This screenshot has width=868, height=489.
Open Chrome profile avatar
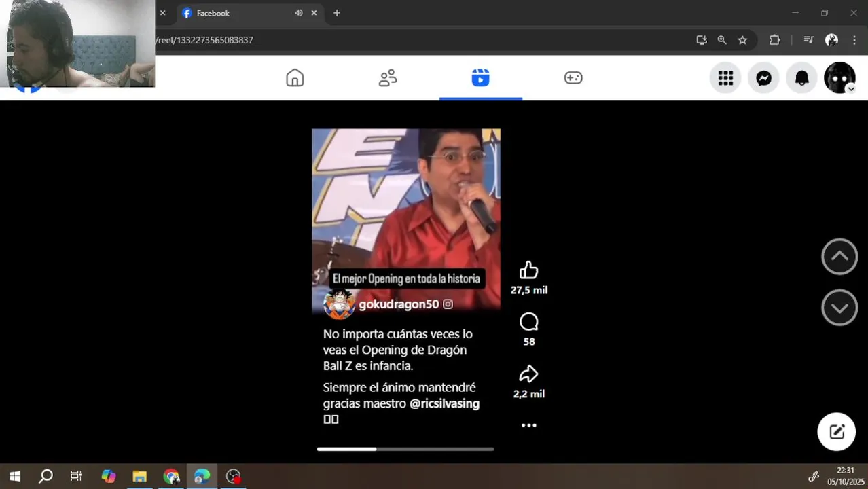(831, 40)
